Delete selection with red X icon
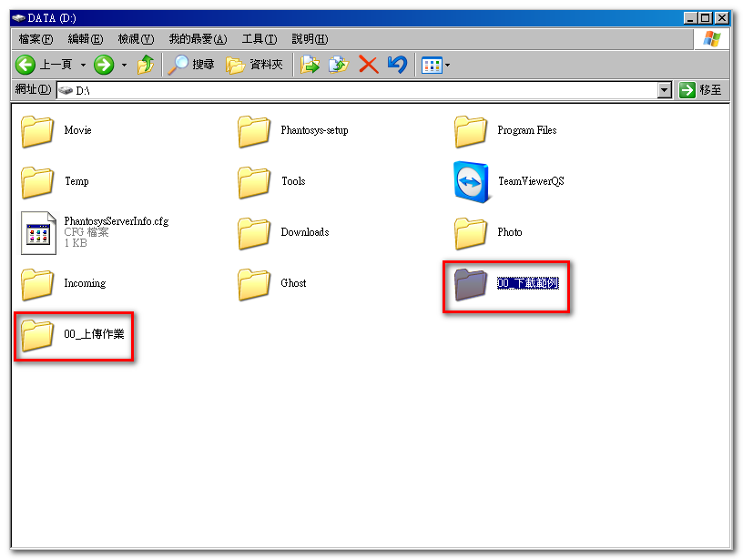Screen dimensions: 743x560 point(368,65)
